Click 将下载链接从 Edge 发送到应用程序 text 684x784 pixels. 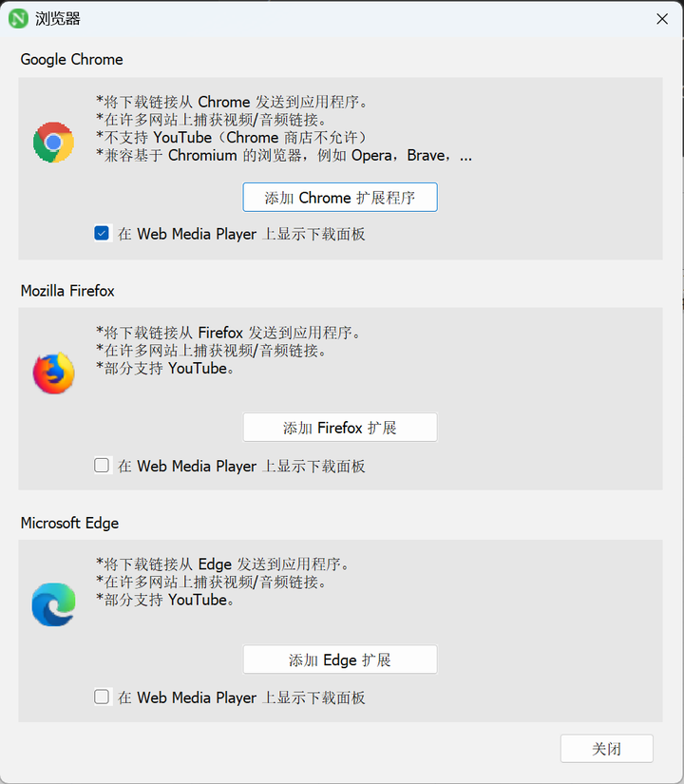tap(223, 564)
